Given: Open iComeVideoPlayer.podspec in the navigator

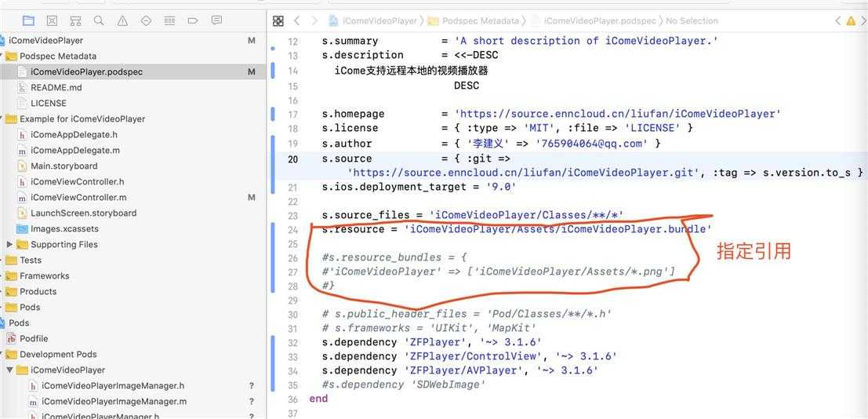Looking at the screenshot, I should point(86,72).
